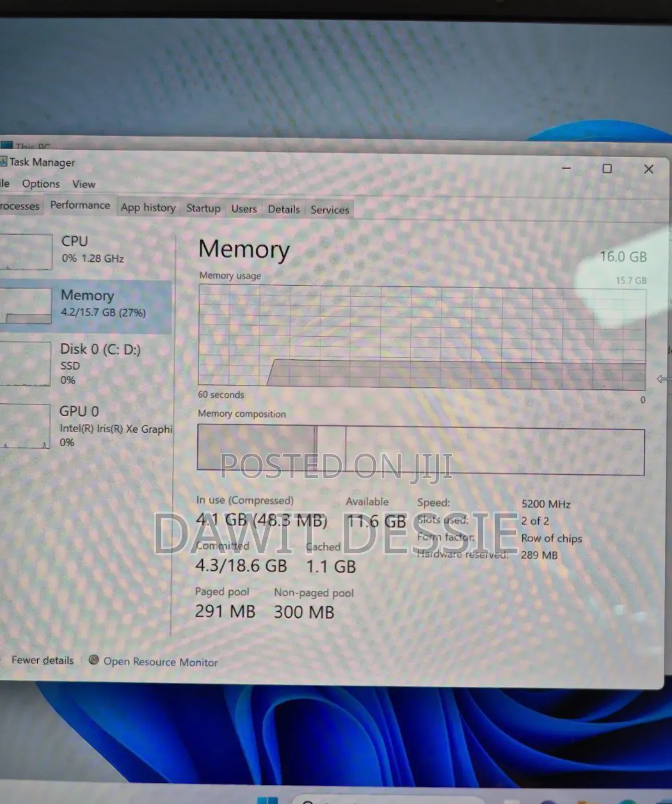Click the Memory usage graph
This screenshot has height=804, width=672.
pyautogui.click(x=421, y=337)
